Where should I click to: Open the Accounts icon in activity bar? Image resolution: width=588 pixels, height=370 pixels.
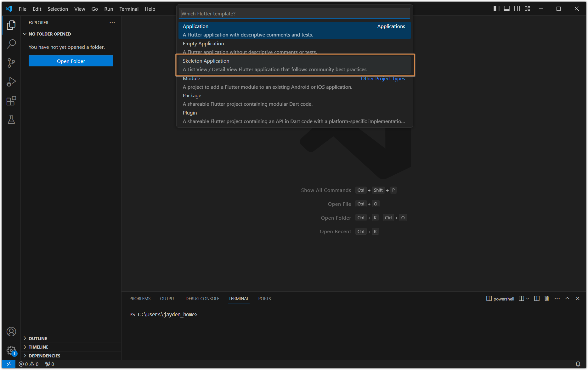point(11,332)
